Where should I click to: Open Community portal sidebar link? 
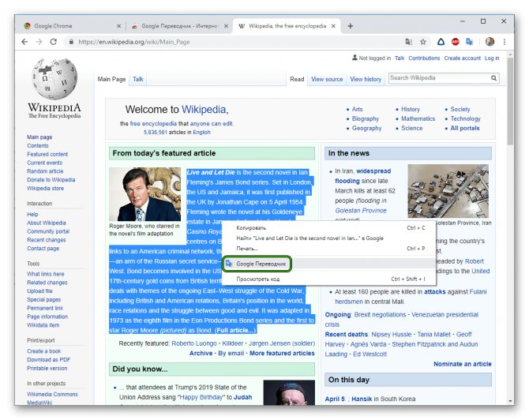coord(48,231)
